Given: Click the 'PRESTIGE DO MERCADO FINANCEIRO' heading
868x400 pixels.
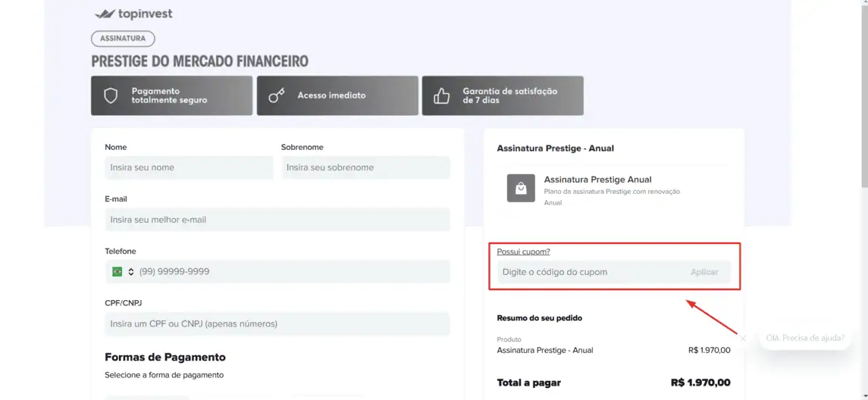Looking at the screenshot, I should click(200, 61).
